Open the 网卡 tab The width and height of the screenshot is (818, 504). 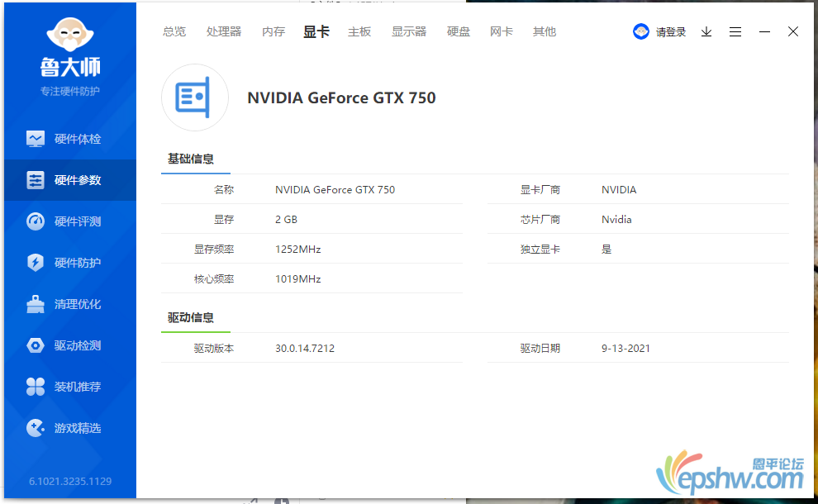coord(502,32)
